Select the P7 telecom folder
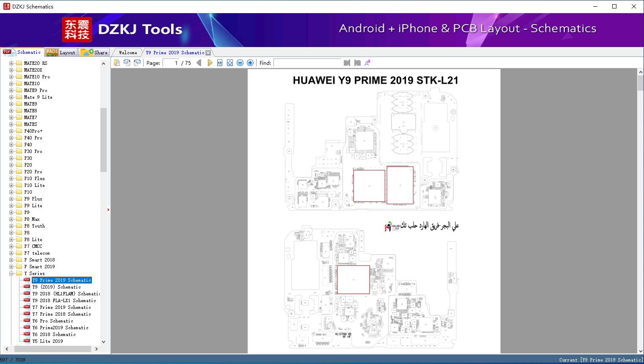 pyautogui.click(x=37, y=253)
